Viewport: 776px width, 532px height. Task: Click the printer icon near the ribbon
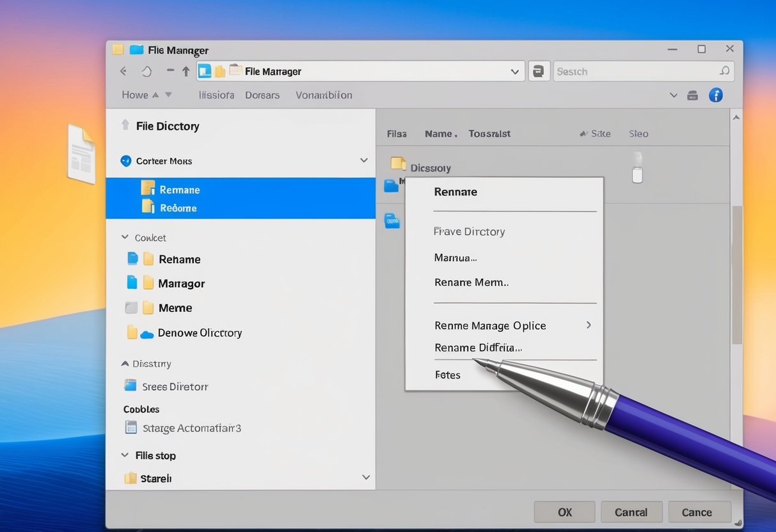692,95
